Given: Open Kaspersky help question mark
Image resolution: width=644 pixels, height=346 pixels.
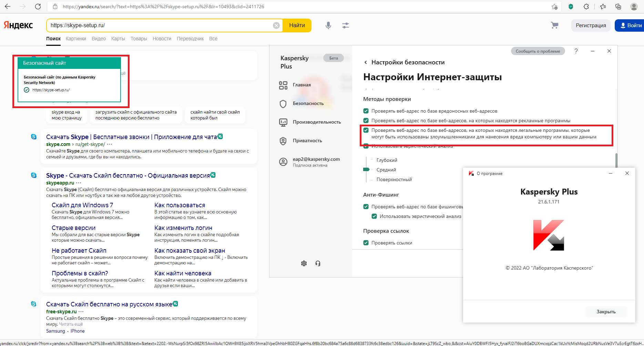Looking at the screenshot, I should click(576, 51).
